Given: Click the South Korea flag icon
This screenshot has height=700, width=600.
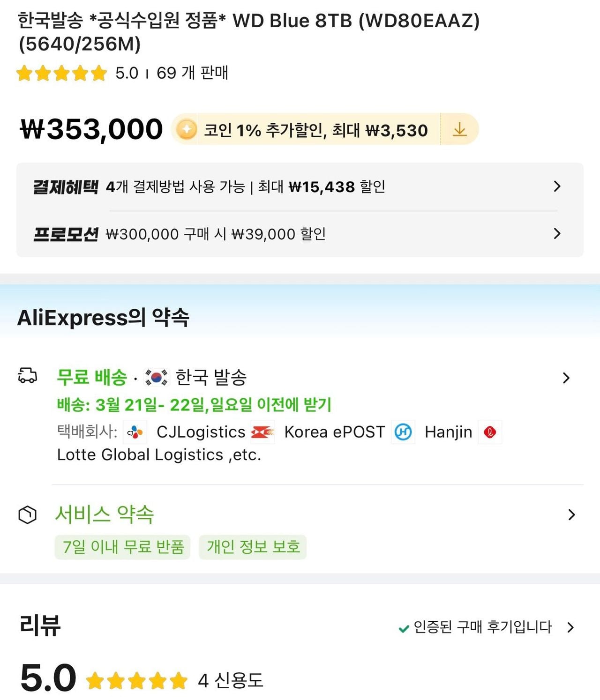Looking at the screenshot, I should point(156,378).
